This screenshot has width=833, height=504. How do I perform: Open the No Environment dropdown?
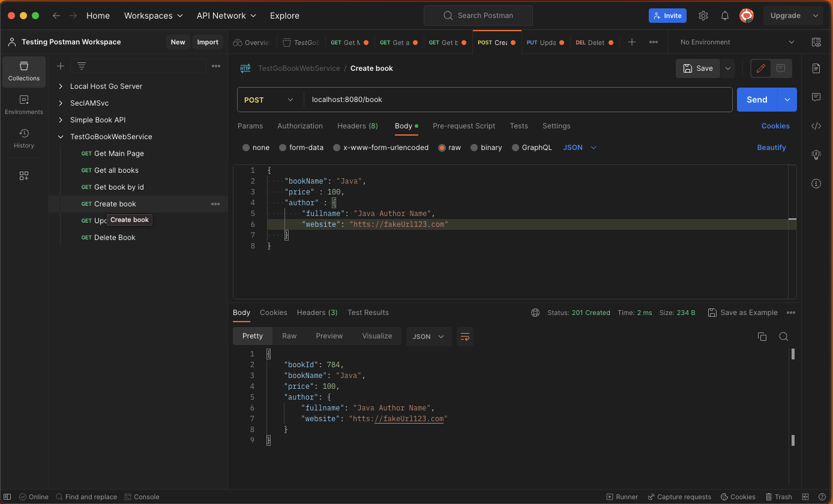[x=737, y=42]
